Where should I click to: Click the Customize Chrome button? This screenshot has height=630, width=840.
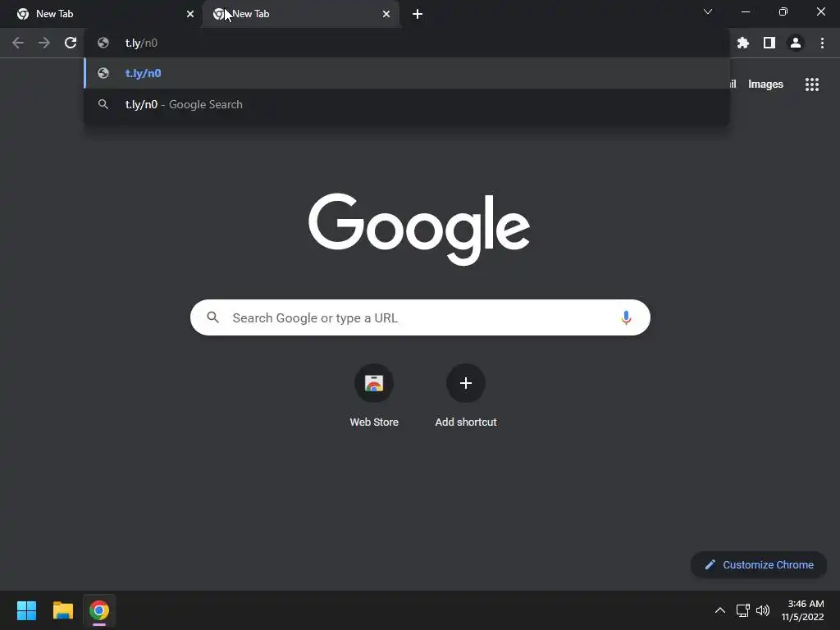759,564
